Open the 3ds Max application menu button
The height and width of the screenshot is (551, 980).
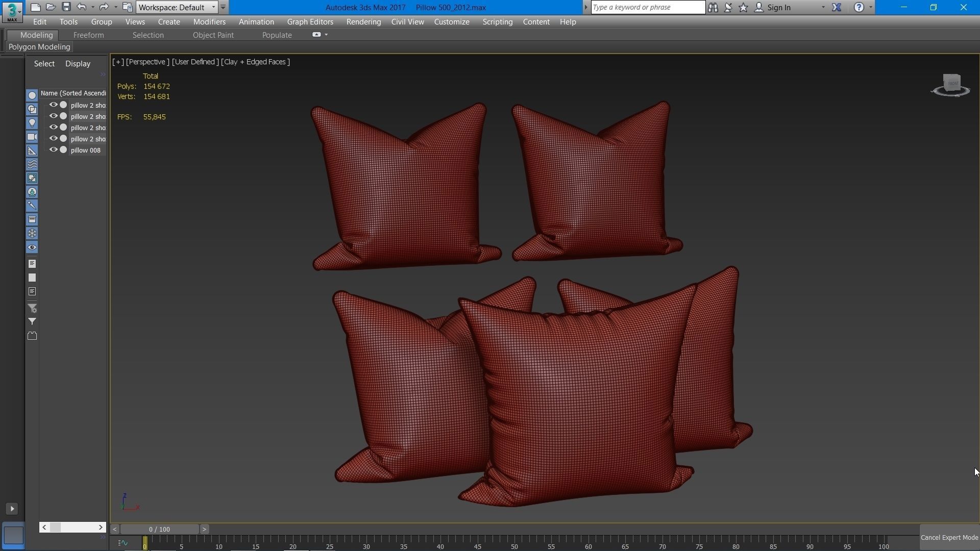click(12, 11)
